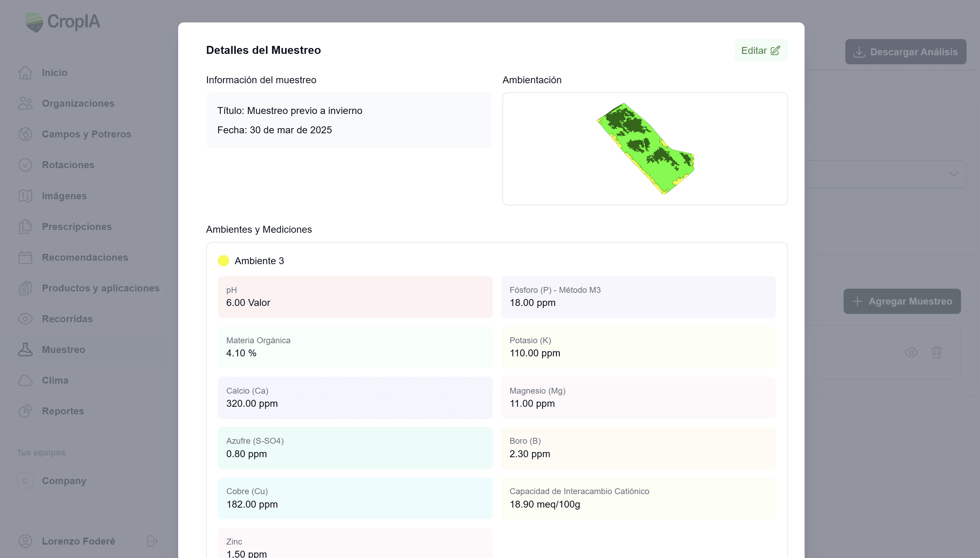Click the Organizaciones people icon
This screenshot has height=558, width=980.
tap(25, 104)
